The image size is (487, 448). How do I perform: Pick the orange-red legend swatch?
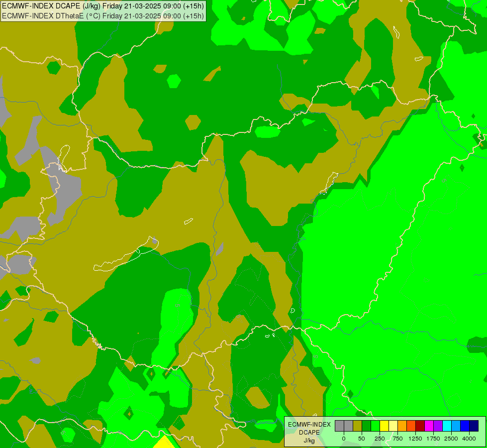tap(411, 426)
